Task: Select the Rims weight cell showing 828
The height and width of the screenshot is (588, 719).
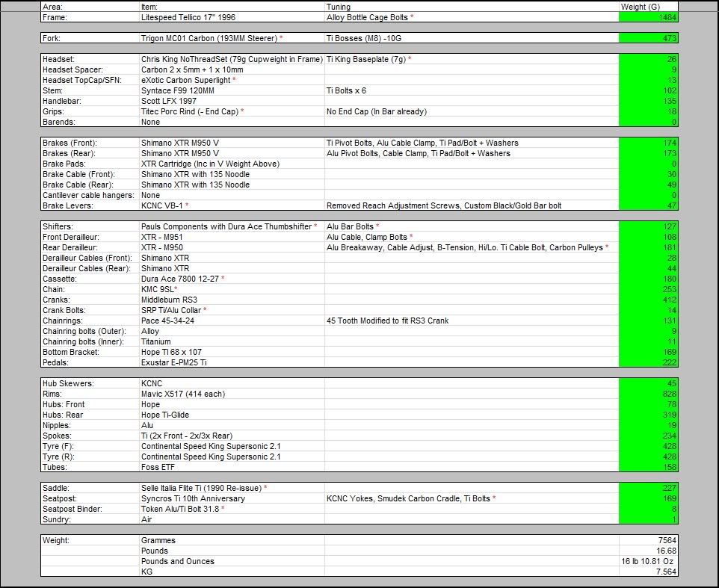Action: [649, 394]
